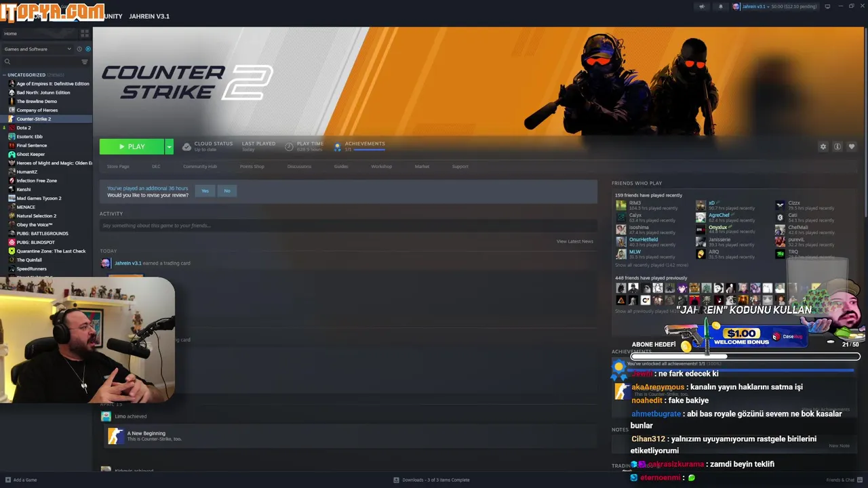Select Counter-Strike 2 in library list
Viewport: 868px width, 488px height.
point(46,119)
